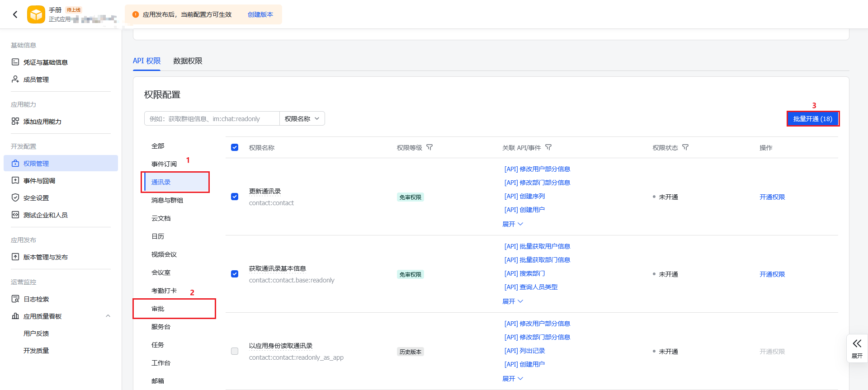Click the permission status filter icon

(685, 147)
